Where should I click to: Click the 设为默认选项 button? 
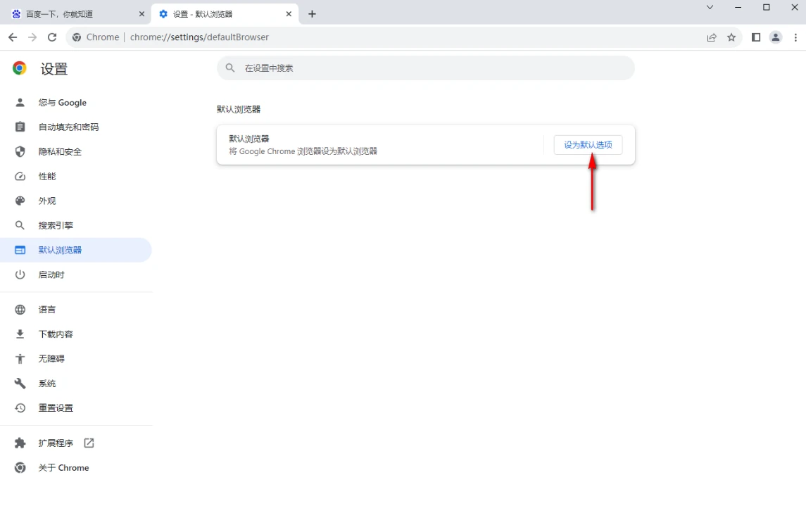[x=588, y=145]
